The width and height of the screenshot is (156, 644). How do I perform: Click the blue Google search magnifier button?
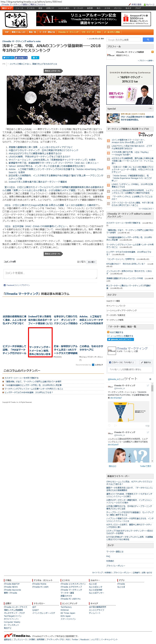148,40
